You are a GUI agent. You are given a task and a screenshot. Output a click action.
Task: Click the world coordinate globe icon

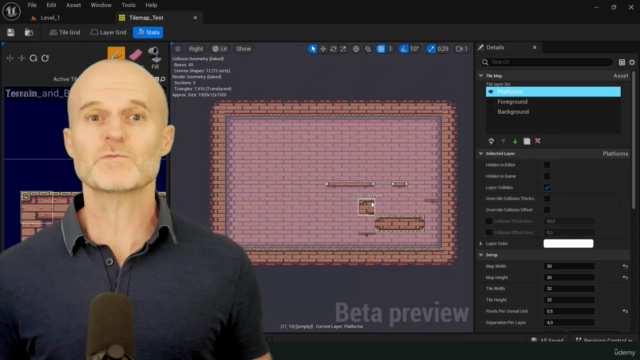click(x=356, y=49)
